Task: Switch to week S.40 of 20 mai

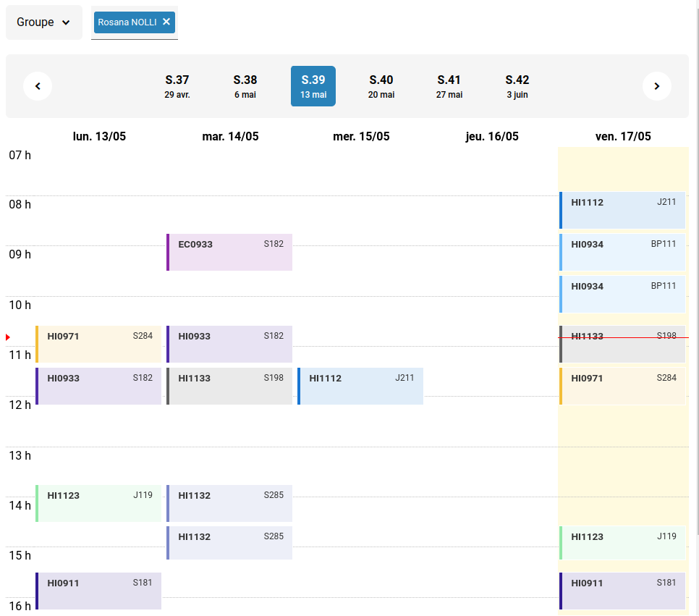Action: (x=381, y=86)
